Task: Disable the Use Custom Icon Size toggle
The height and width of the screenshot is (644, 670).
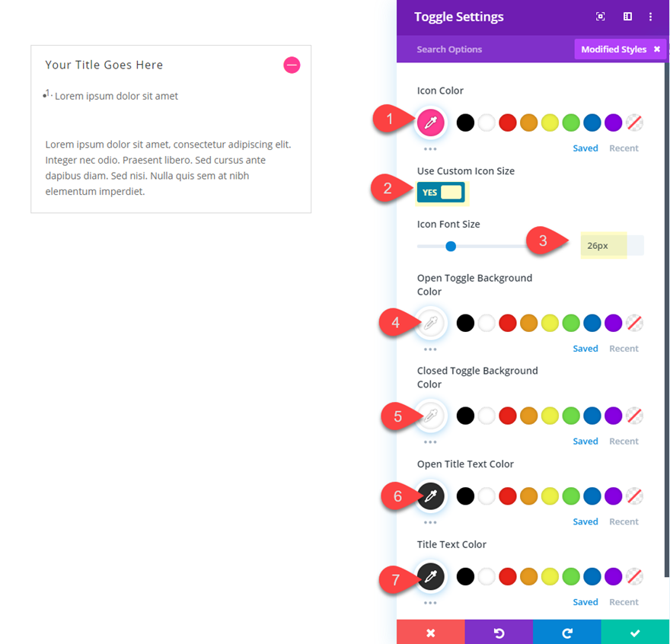Action: click(442, 193)
